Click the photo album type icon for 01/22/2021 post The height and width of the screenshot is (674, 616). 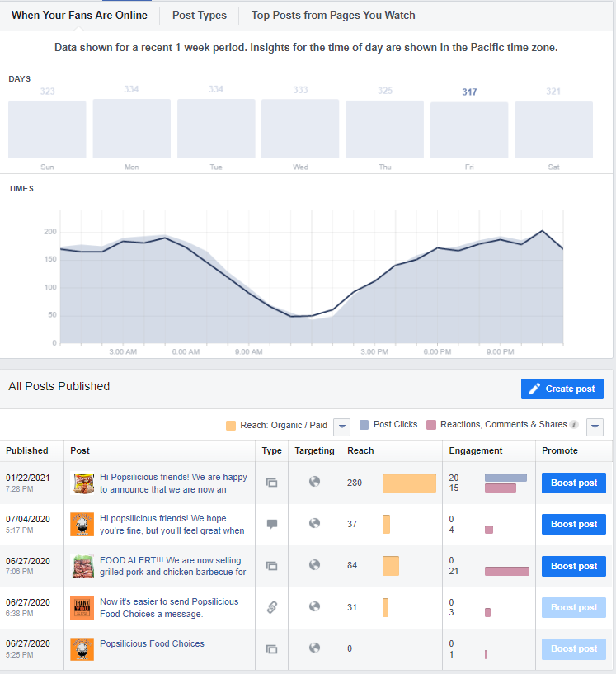pos(271,483)
